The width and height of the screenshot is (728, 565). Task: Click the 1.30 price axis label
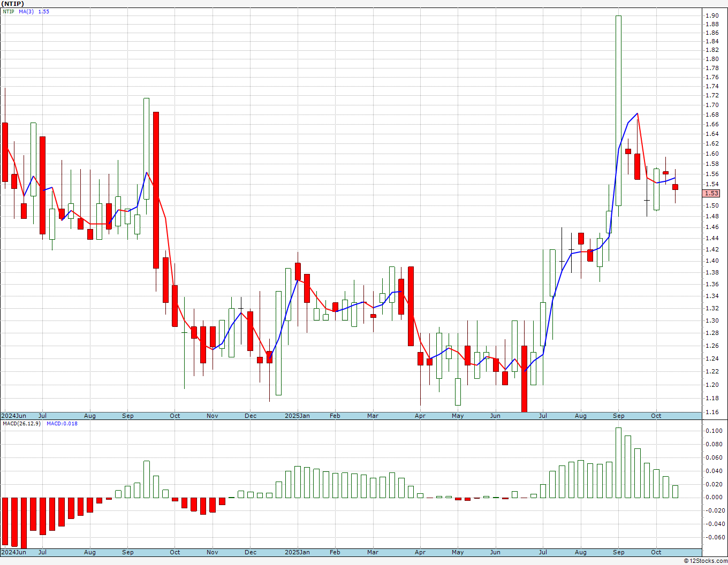point(712,320)
